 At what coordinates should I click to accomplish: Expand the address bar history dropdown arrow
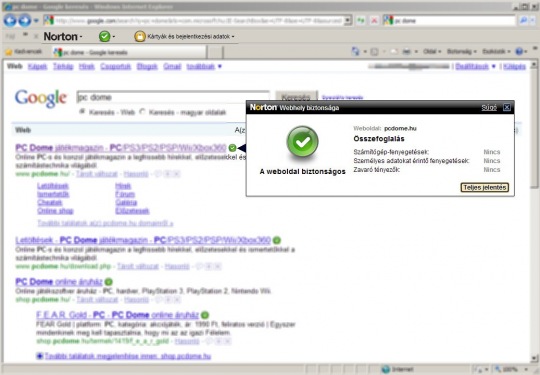[x=348, y=21]
